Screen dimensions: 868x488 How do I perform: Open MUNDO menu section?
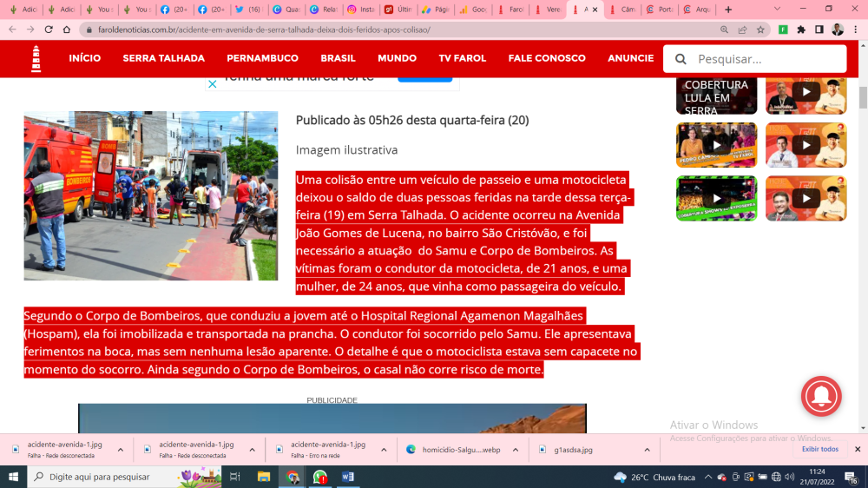pos(397,58)
